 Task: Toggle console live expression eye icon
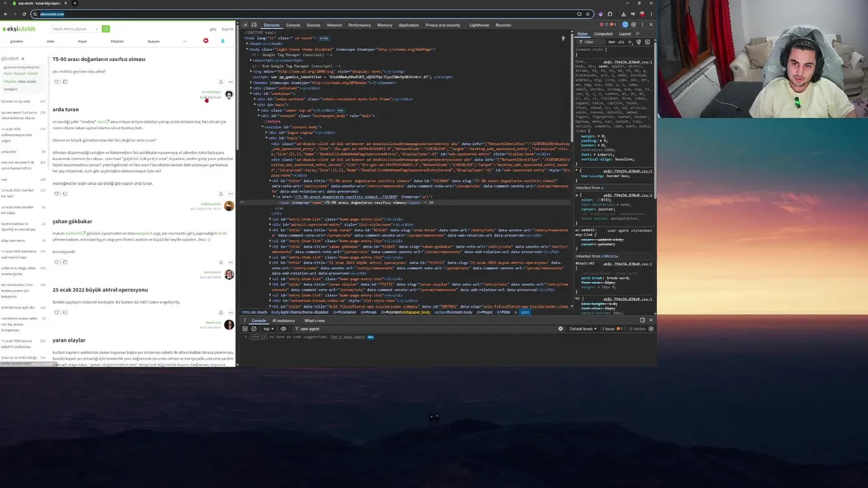click(283, 329)
